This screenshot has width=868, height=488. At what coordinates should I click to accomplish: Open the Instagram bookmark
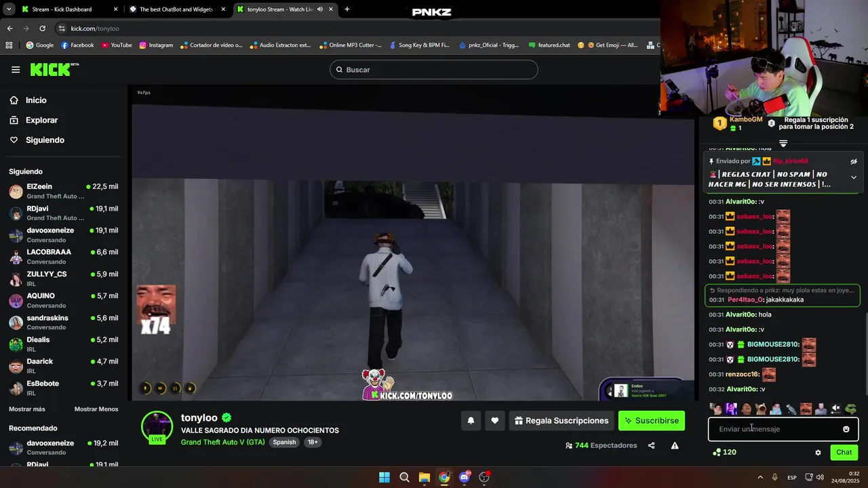pos(156,45)
